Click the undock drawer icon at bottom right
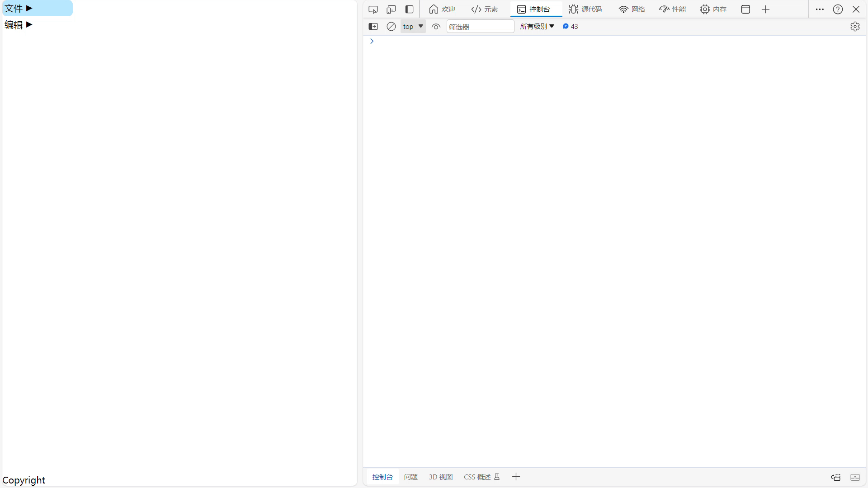This screenshot has height=488, width=868. [x=836, y=478]
